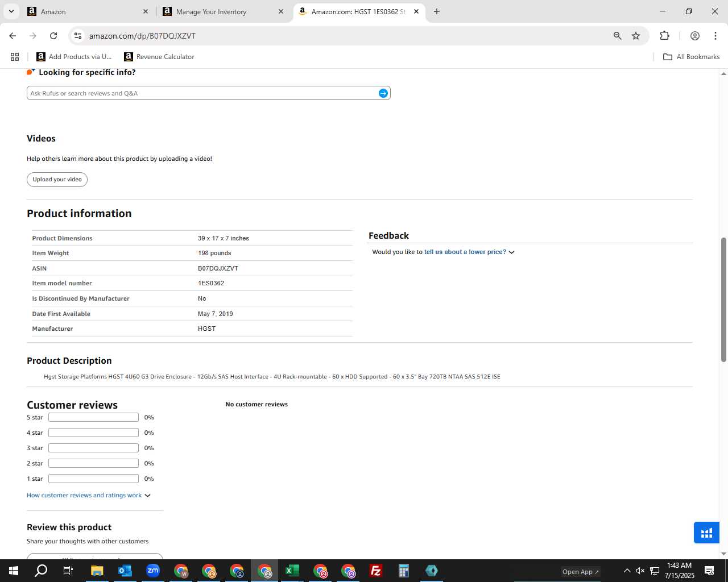Click the 4 star rating bar
The width and height of the screenshot is (728, 582).
pos(93,433)
